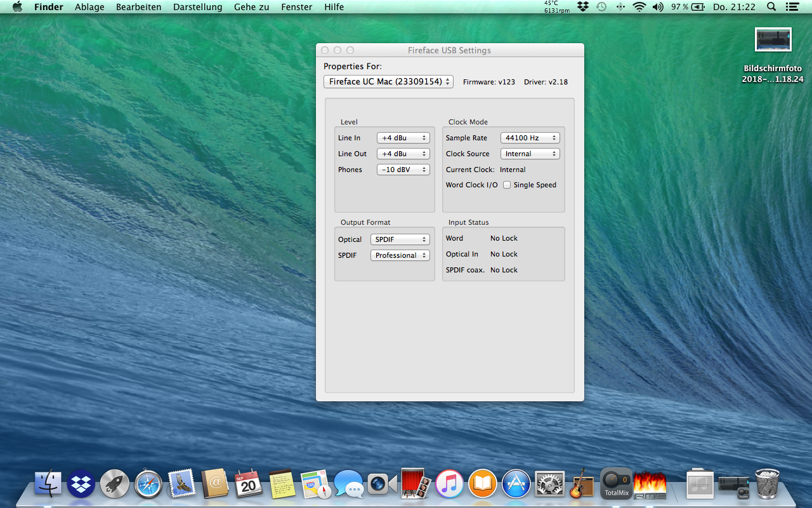Screen dimensions: 812x508
Task: Launch GarageBand from the Dock
Action: tap(580, 484)
